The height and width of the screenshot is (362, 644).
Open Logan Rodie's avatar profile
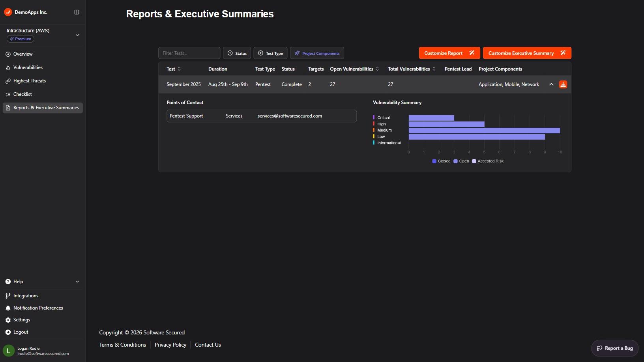(8, 351)
